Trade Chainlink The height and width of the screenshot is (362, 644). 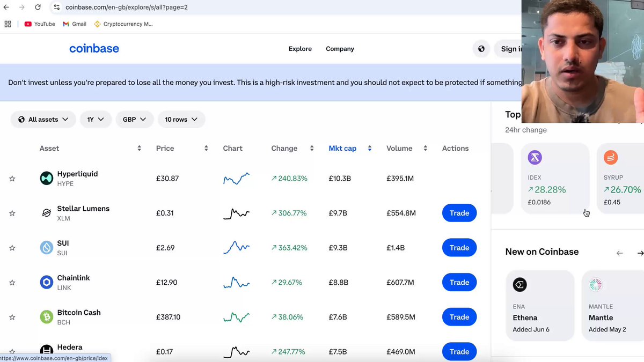pyautogui.click(x=459, y=282)
